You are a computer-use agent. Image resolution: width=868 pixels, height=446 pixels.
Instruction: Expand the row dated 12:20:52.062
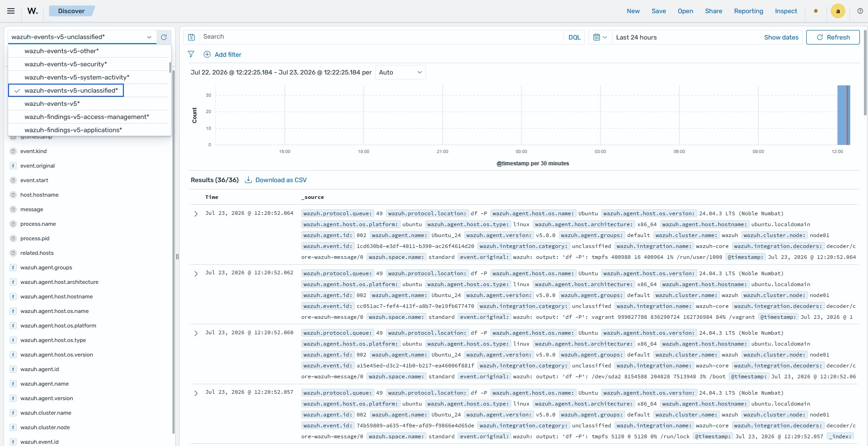[196, 273]
